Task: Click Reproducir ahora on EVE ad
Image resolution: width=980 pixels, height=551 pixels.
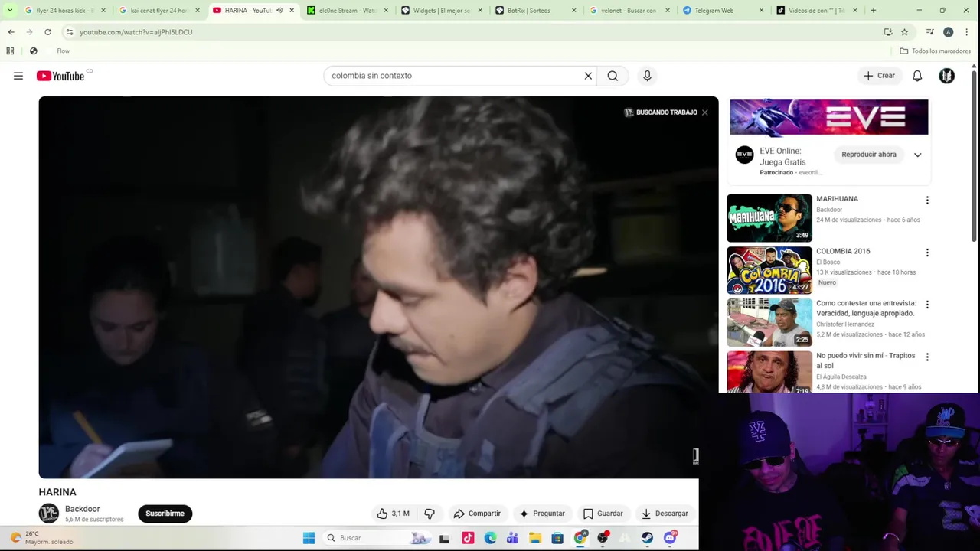Action: (869, 155)
